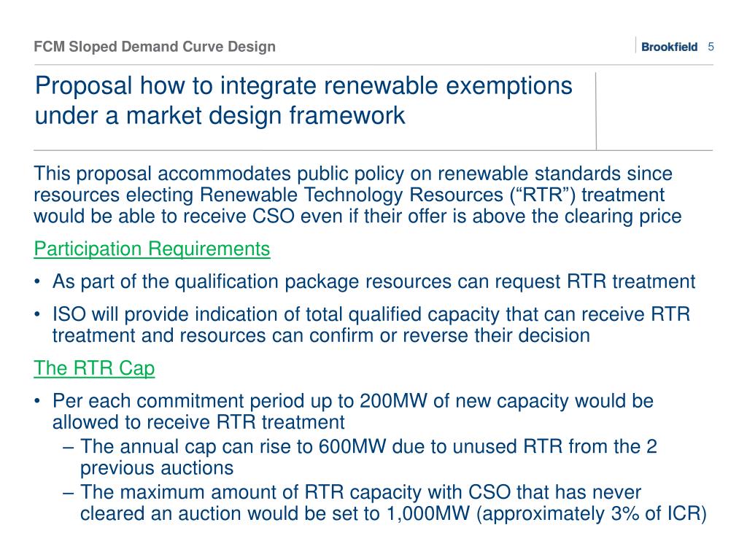Click the bullet 'As part of the qualification package'
The height and width of the screenshot is (560, 747).
click(x=373, y=281)
